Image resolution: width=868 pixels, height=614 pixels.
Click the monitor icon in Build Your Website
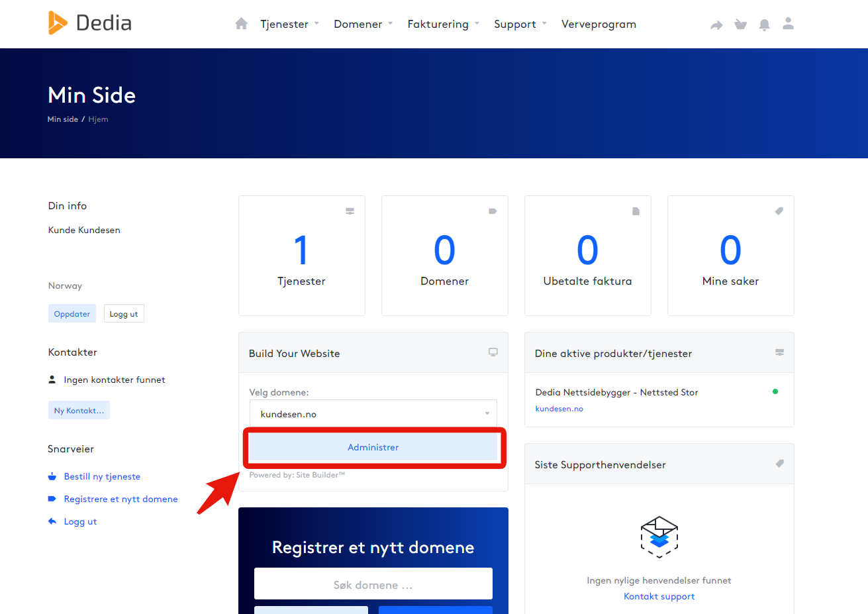493,352
